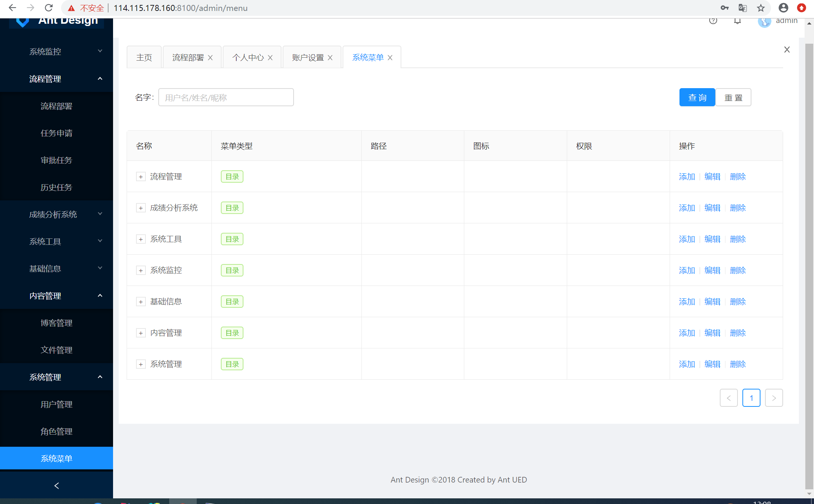Click the browser translate page icon
Image resolution: width=814 pixels, height=504 pixels.
(x=742, y=8)
